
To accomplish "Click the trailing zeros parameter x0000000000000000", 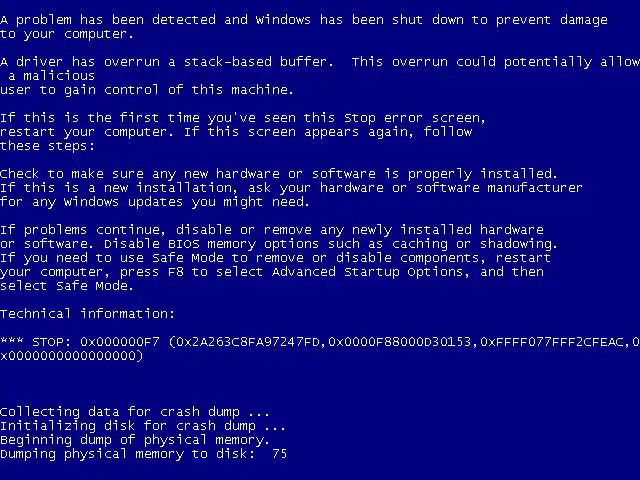I will (71, 356).
